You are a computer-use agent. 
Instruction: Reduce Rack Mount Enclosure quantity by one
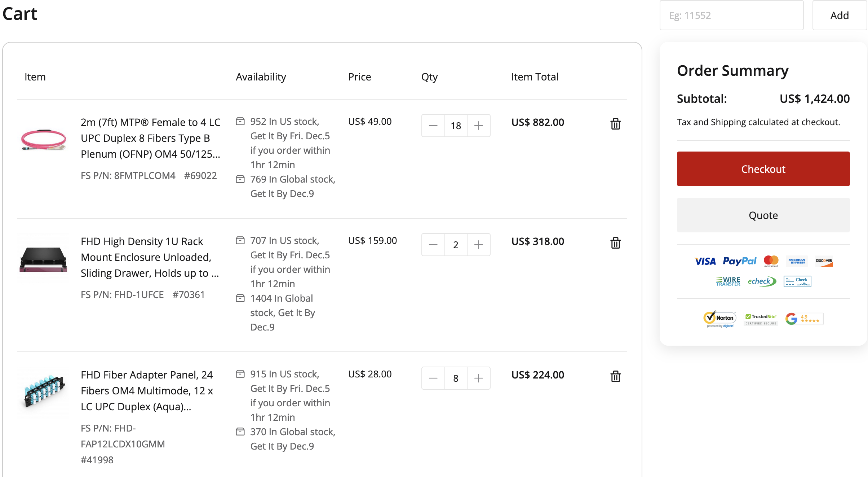click(x=433, y=245)
